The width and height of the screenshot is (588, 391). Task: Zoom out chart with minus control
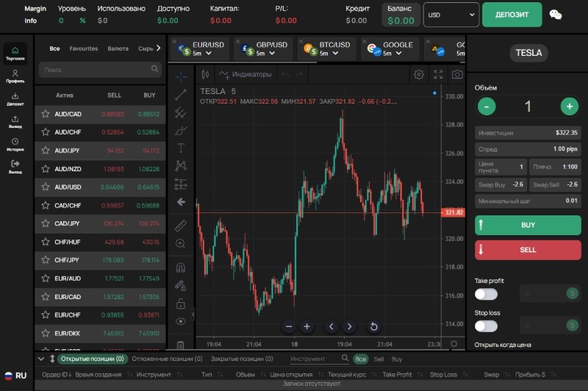pos(289,326)
